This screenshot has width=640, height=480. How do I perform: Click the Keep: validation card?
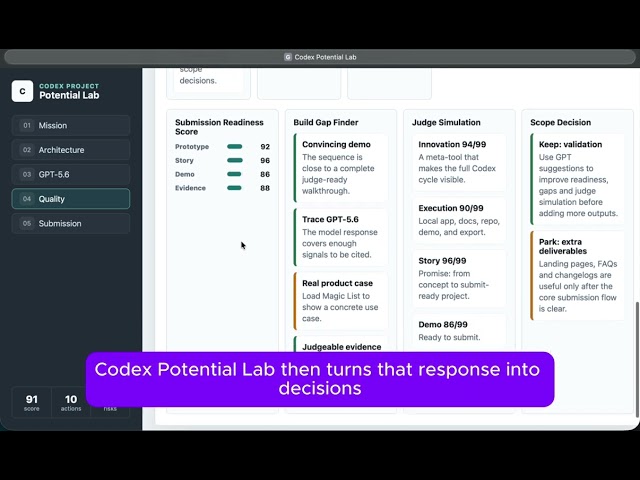click(x=578, y=179)
